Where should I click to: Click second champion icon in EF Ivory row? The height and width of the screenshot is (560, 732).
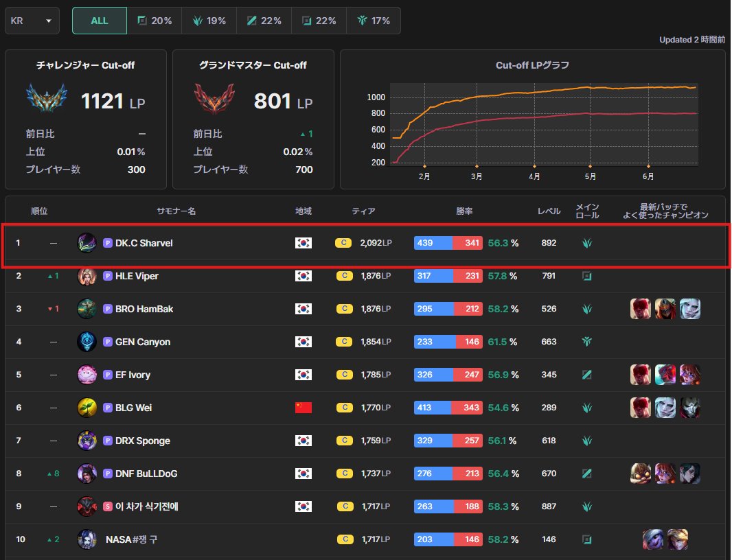point(665,375)
